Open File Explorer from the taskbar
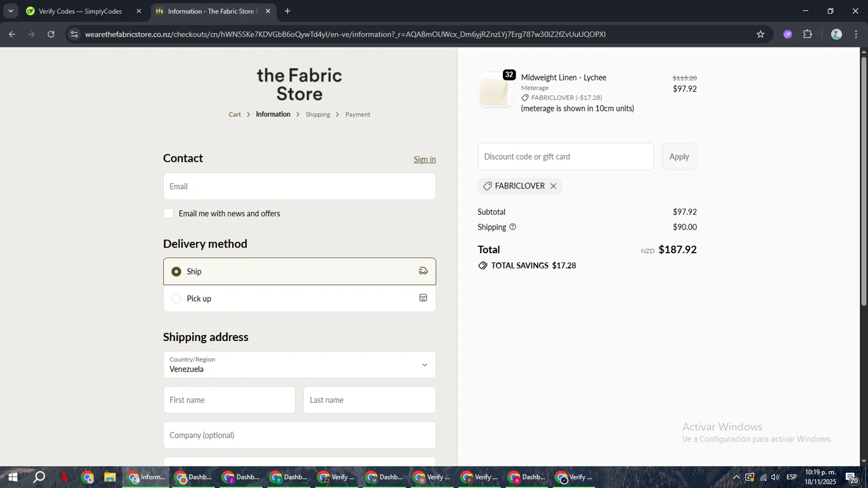Viewport: 868px width, 488px height. (x=110, y=478)
